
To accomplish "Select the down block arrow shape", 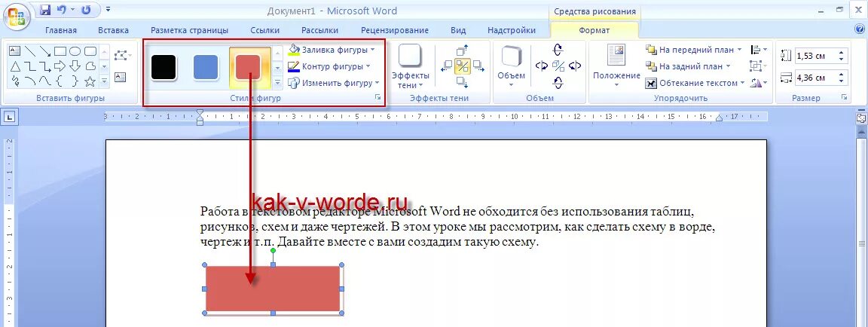I will (x=75, y=66).
